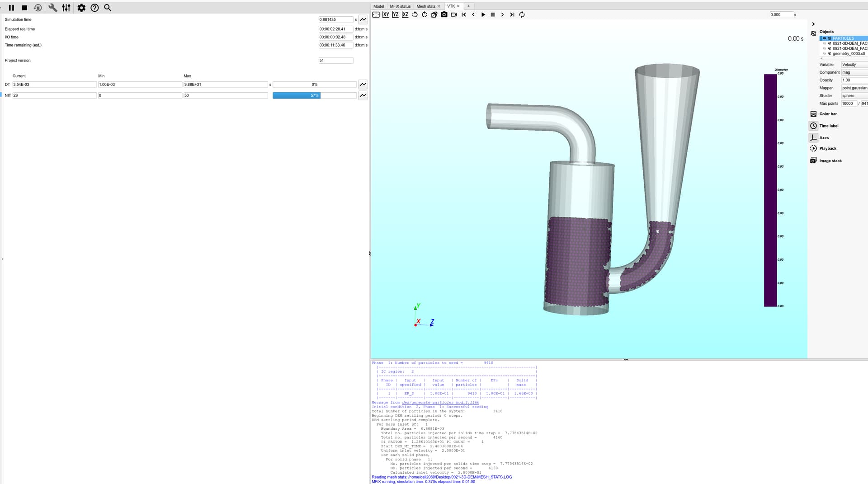Pause the running MFiX simulation
Viewport: 868px width, 484px height.
click(11, 8)
